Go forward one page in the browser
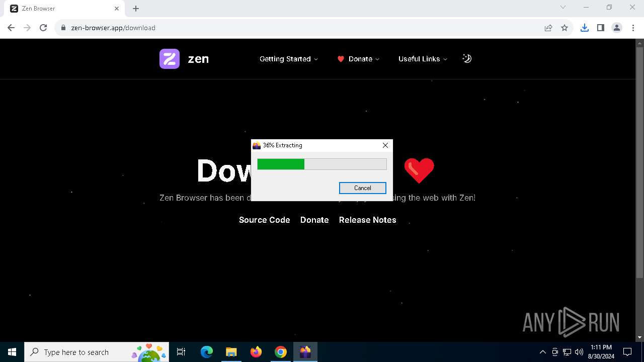This screenshot has height=362, width=644. point(27,28)
